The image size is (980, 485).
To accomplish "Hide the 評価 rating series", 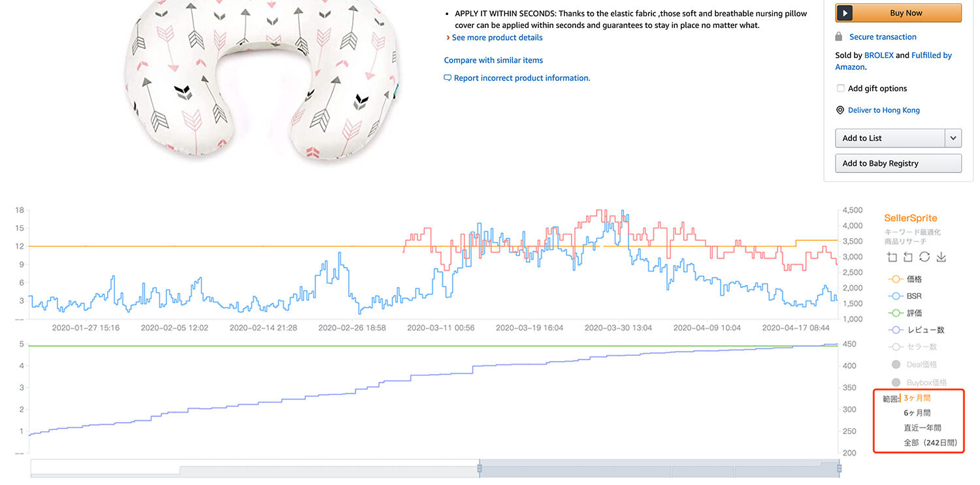I will (x=905, y=313).
